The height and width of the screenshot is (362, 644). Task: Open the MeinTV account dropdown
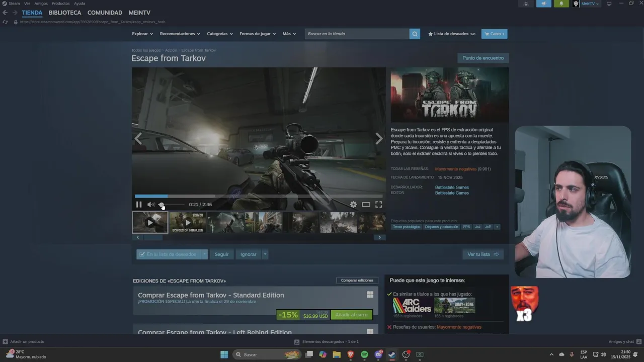(x=590, y=4)
